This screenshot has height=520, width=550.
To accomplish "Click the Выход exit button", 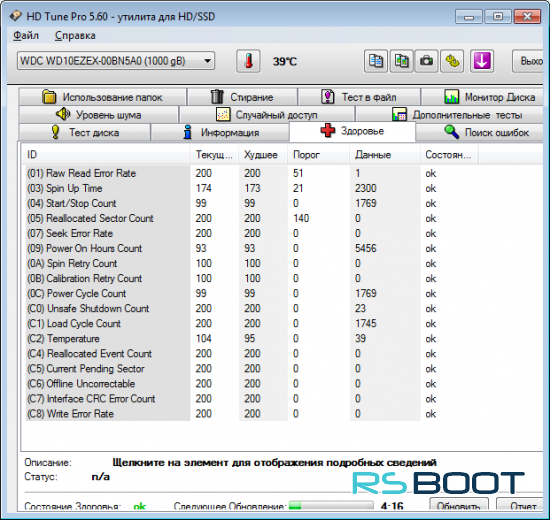I will point(528,61).
